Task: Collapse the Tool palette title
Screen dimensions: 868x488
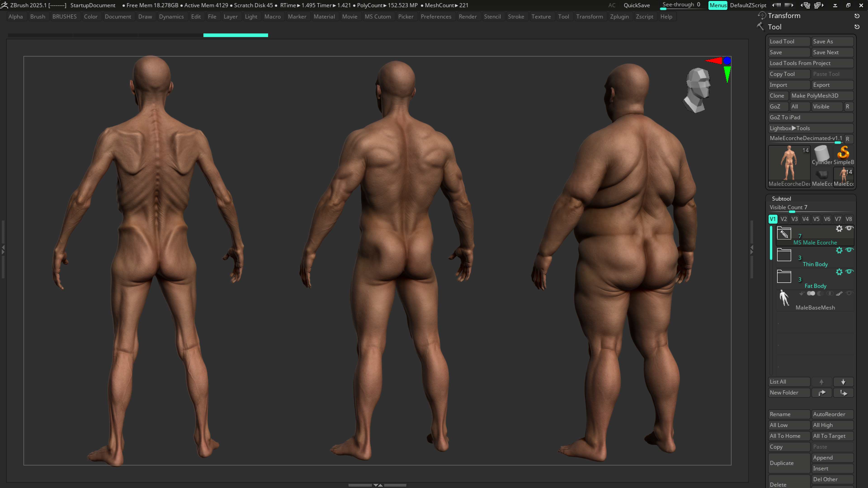Action: point(774,27)
